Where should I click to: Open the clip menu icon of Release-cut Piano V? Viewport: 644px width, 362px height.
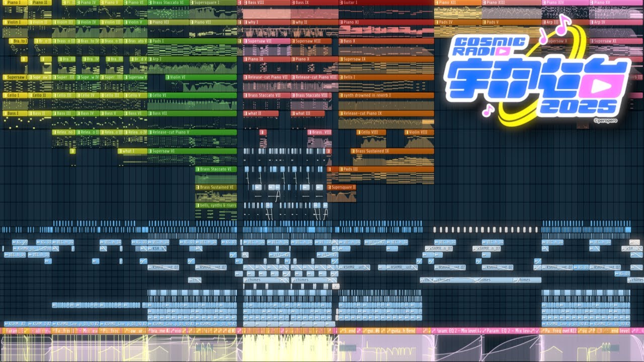(150, 132)
